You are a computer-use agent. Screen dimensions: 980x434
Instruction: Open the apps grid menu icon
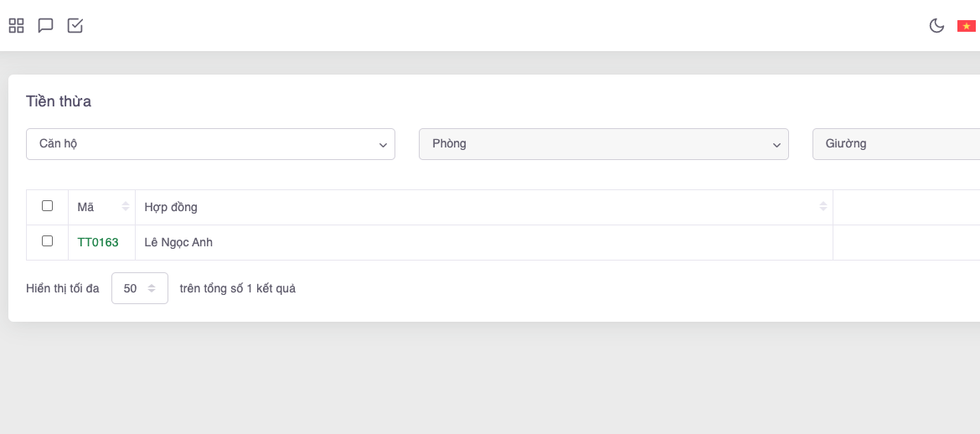[16, 26]
